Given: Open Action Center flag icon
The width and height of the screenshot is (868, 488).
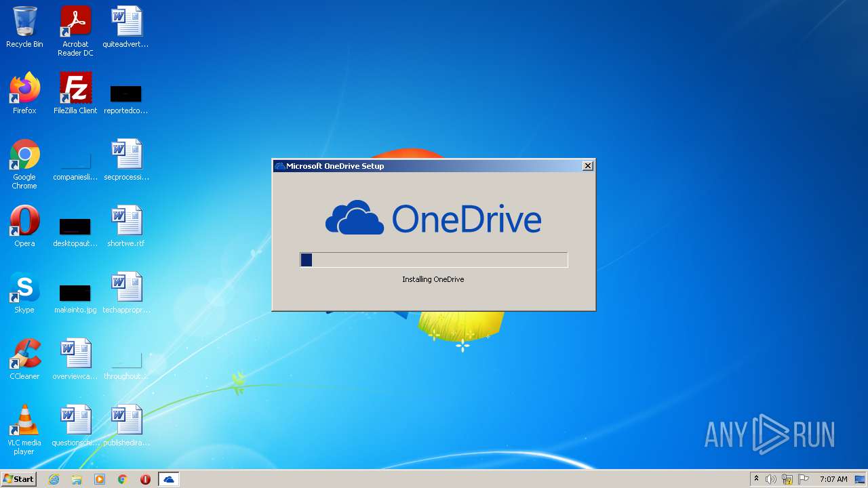Looking at the screenshot, I should coord(804,479).
